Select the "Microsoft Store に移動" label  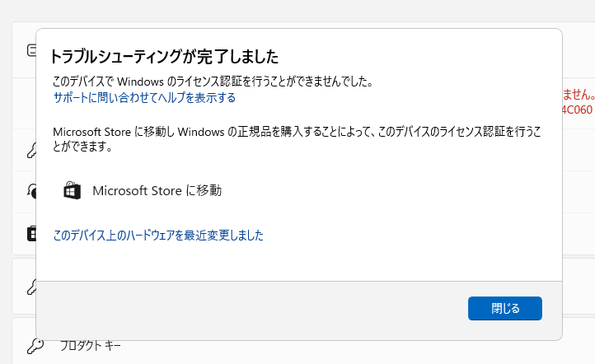click(157, 191)
